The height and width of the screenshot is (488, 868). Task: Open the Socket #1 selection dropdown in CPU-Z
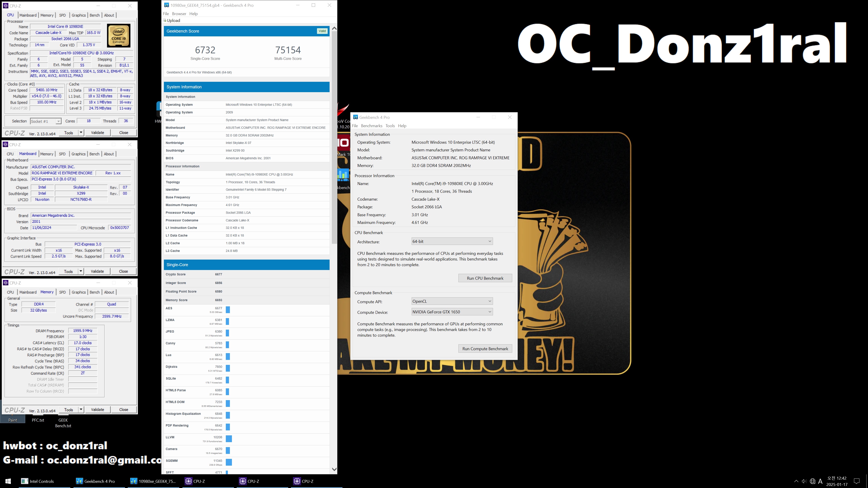point(45,121)
